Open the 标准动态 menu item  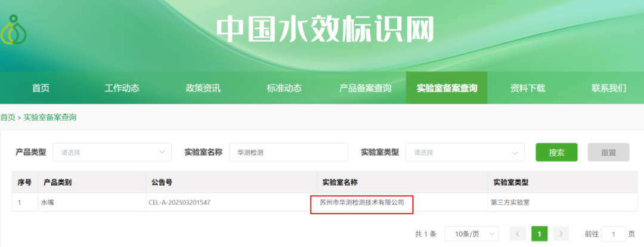284,88
